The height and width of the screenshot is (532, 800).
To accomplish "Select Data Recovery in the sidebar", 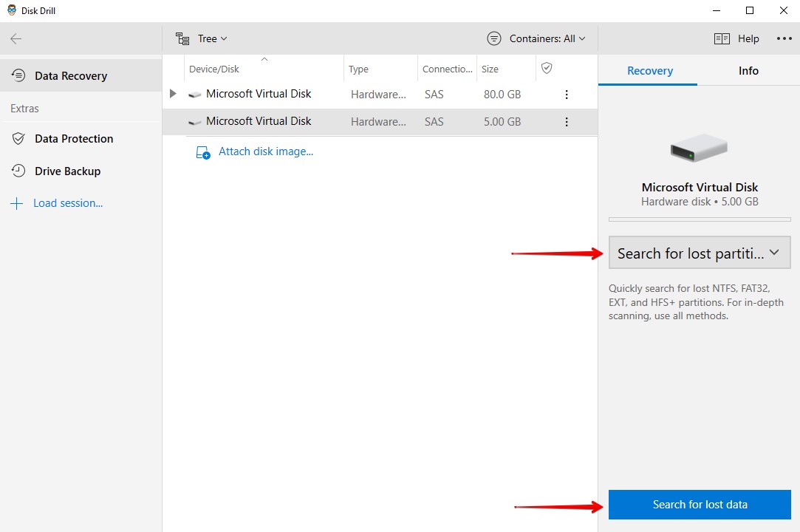I will click(x=81, y=75).
